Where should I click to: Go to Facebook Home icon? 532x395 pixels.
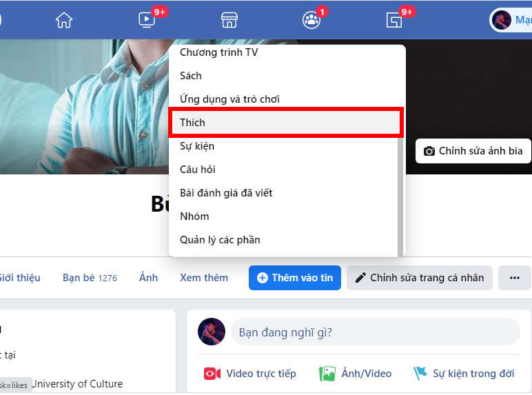pos(64,20)
